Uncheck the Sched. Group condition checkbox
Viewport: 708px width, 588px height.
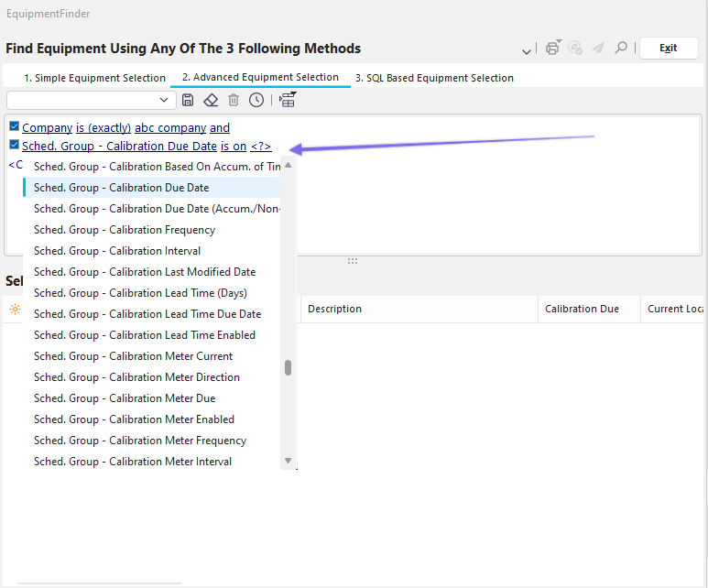click(x=14, y=146)
